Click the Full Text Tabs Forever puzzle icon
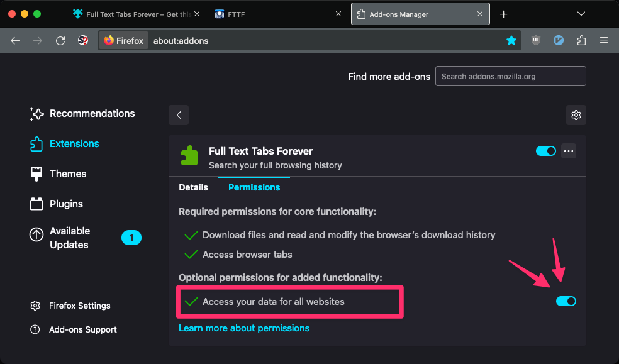The image size is (619, 364). tap(189, 155)
